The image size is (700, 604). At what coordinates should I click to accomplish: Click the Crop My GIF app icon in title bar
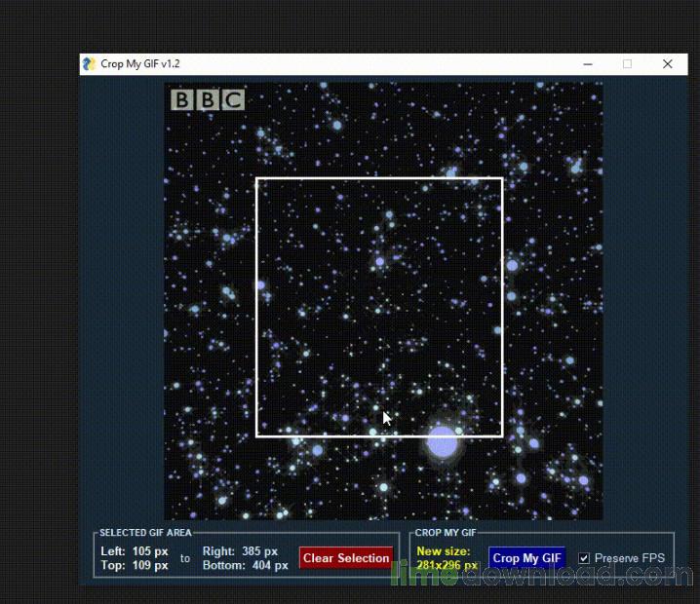(90, 64)
